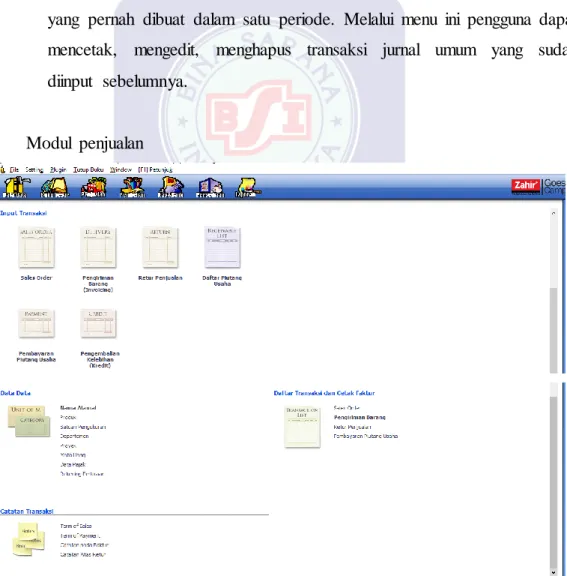The image size is (567, 576).
Task: Open the Laporan module icon
Action: [249, 187]
